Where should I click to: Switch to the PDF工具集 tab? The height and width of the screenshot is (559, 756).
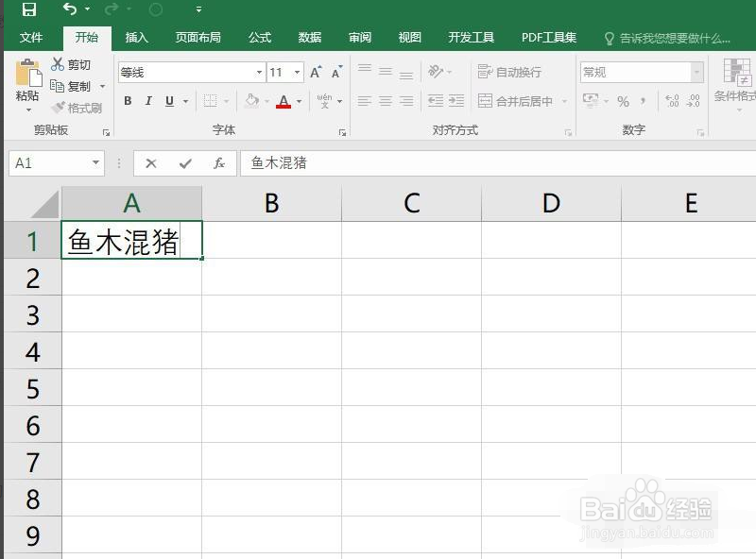click(549, 38)
